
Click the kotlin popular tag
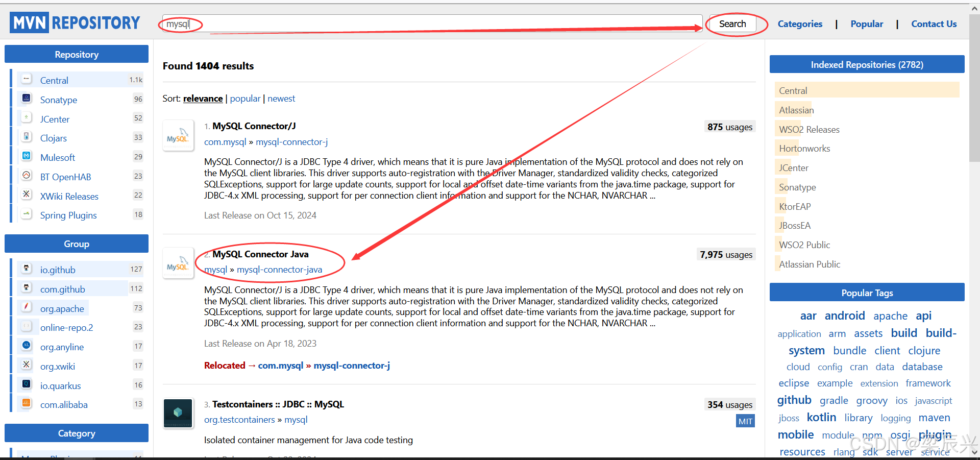click(821, 417)
